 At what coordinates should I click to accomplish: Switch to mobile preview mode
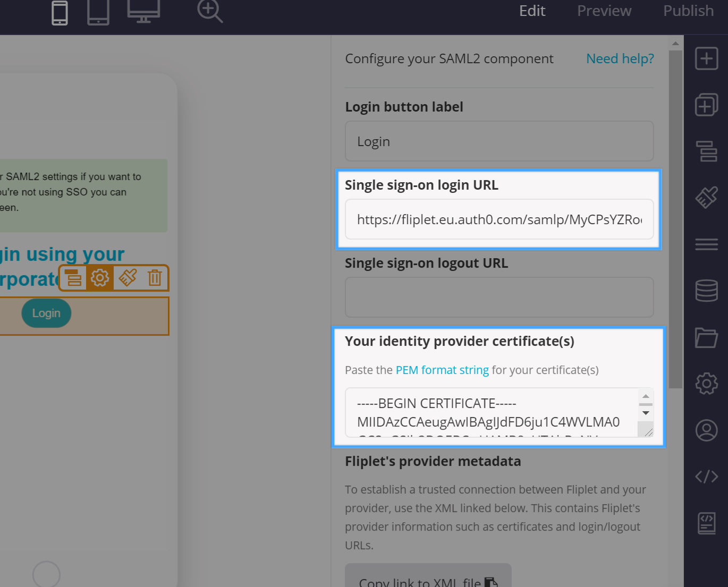(59, 13)
